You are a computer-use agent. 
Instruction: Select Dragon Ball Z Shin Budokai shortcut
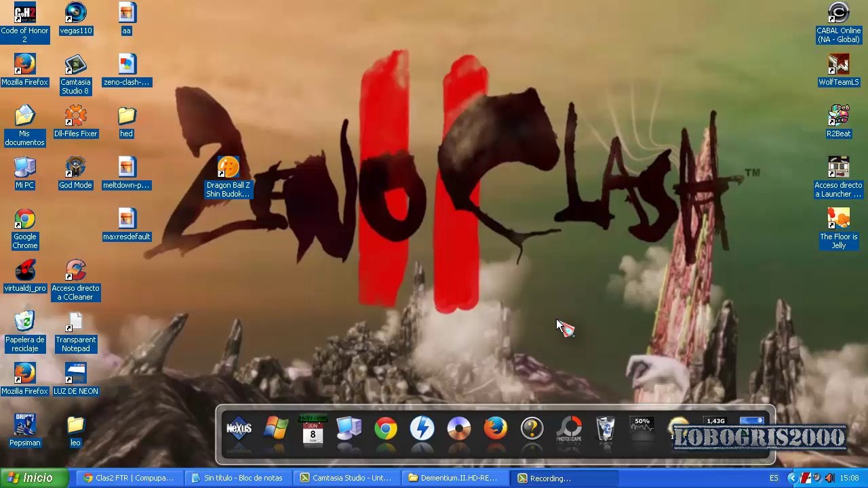228,177
